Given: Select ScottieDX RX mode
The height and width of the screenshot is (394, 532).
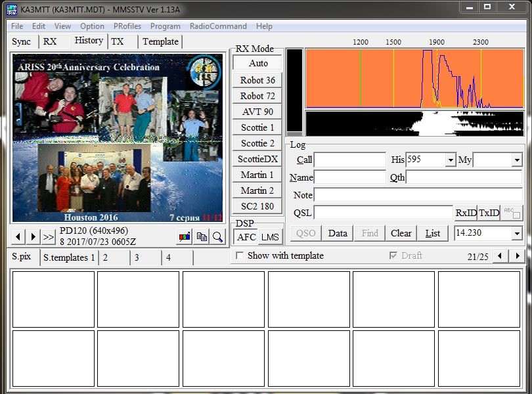Looking at the screenshot, I should tap(257, 159).
